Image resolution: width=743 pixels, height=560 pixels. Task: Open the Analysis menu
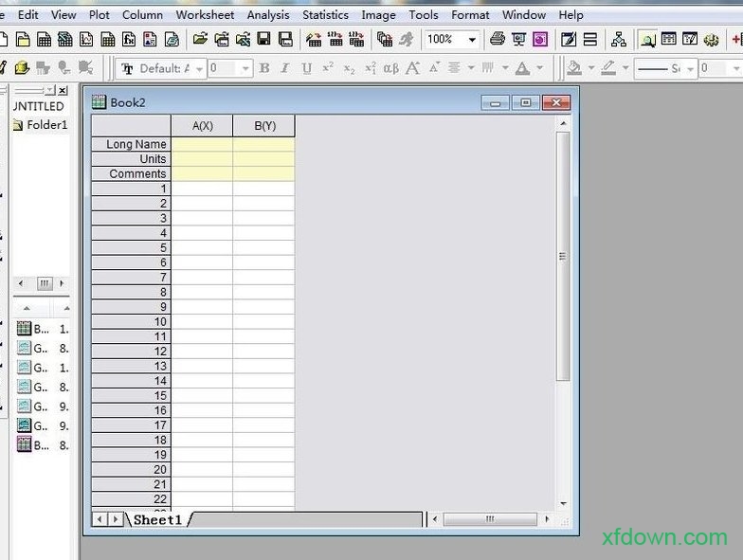[x=268, y=14]
